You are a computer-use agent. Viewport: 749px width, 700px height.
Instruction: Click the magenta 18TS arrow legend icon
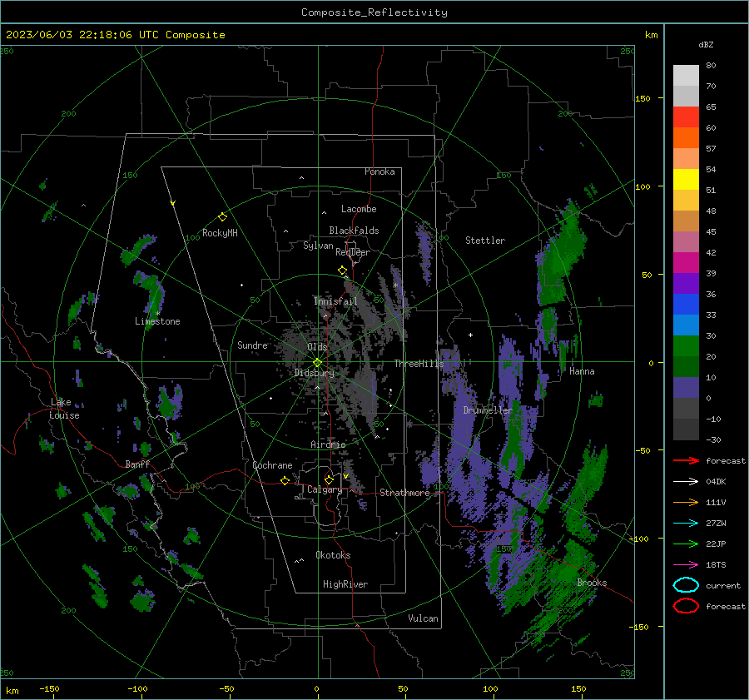686,565
